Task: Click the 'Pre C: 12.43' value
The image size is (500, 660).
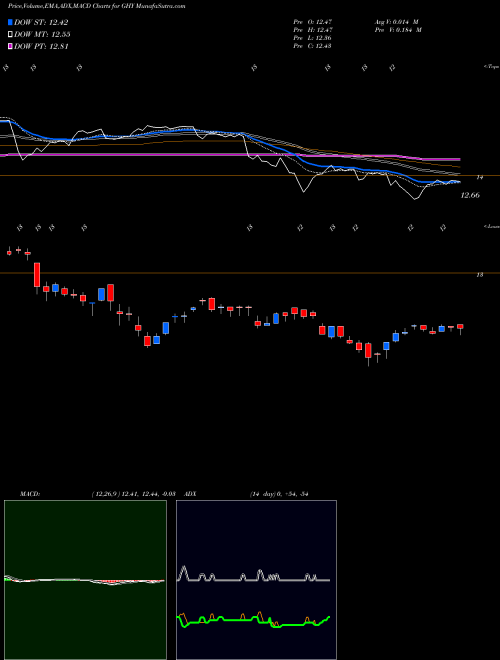Action: pyautogui.click(x=312, y=46)
